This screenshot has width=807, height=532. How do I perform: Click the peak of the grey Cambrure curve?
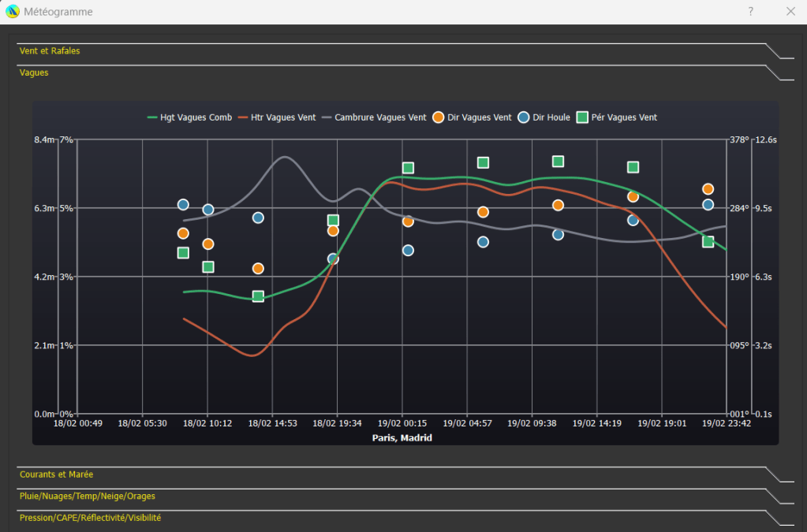point(283,157)
